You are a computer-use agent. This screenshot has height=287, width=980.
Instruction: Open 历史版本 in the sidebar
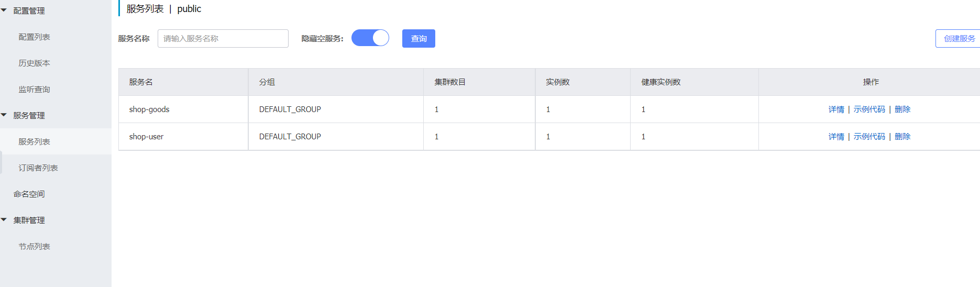[x=34, y=63]
